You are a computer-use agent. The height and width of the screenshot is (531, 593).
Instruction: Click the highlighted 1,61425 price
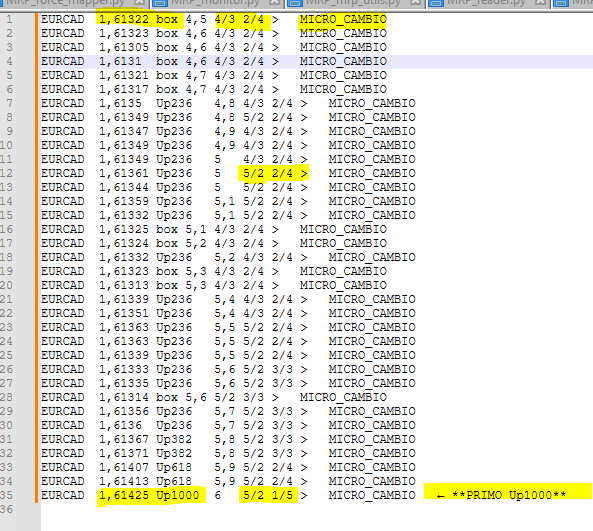click(124, 495)
